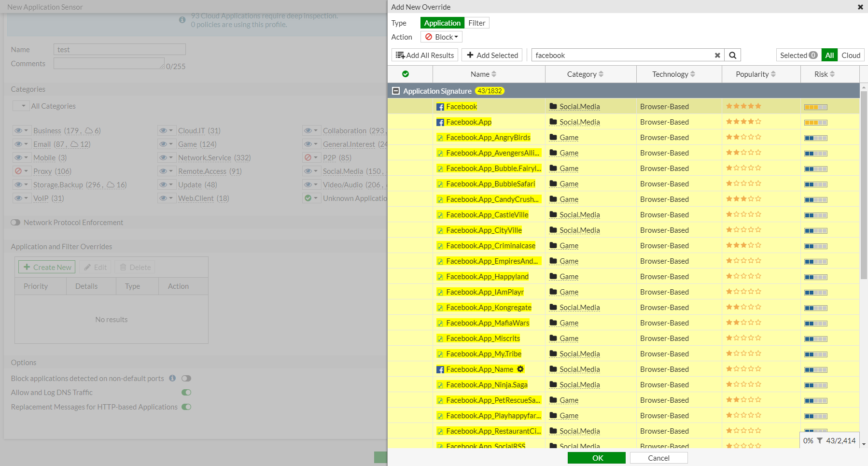This screenshot has height=466, width=868.
Task: Click the select-all checkmark column header icon
Action: click(x=406, y=74)
